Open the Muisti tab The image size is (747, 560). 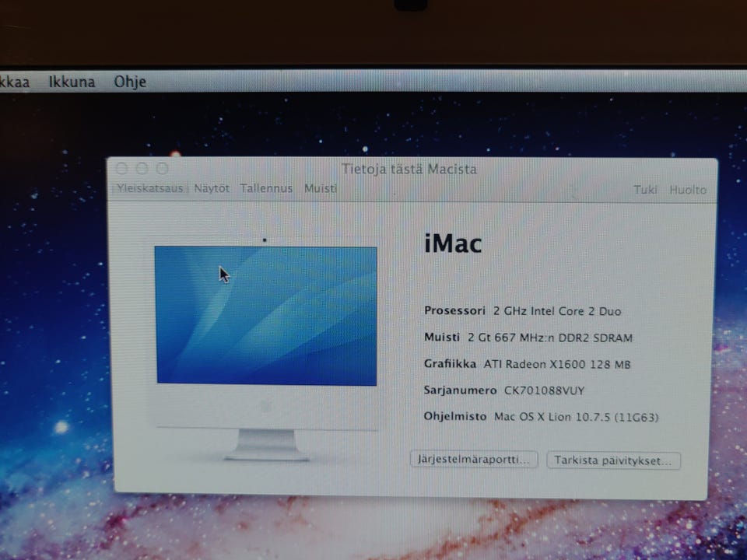321,188
